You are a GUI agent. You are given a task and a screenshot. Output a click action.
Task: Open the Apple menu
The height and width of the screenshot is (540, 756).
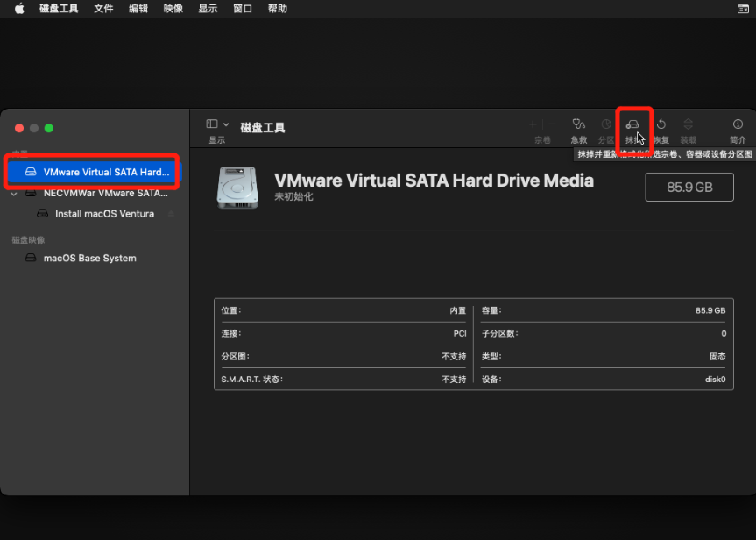click(x=19, y=8)
